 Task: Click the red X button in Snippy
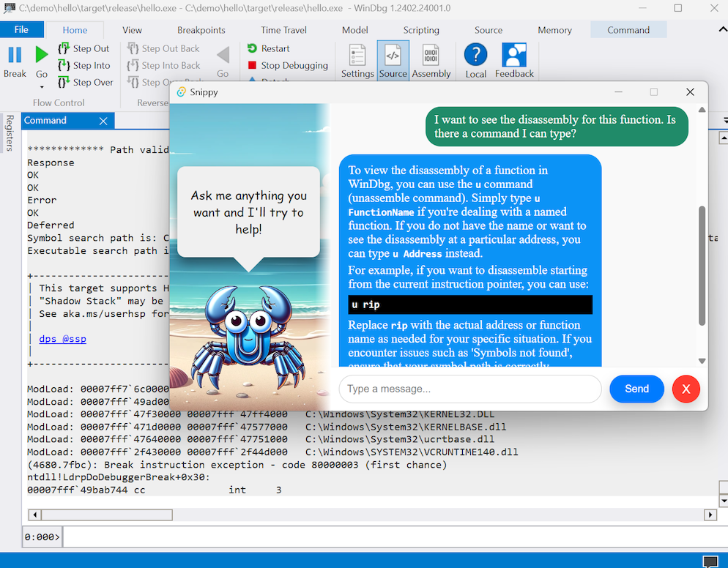686,389
